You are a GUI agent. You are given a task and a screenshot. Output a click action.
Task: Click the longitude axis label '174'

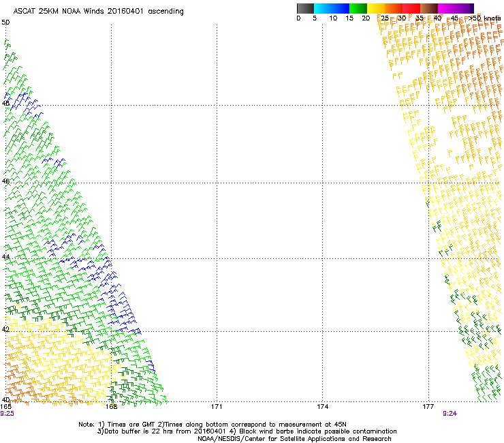tap(322, 407)
